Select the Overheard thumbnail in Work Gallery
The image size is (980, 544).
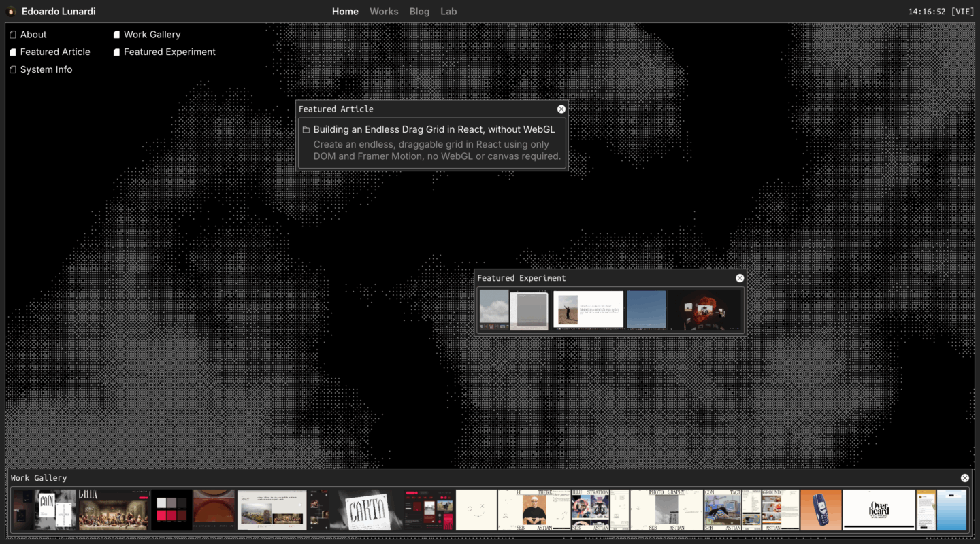pyautogui.click(x=879, y=510)
